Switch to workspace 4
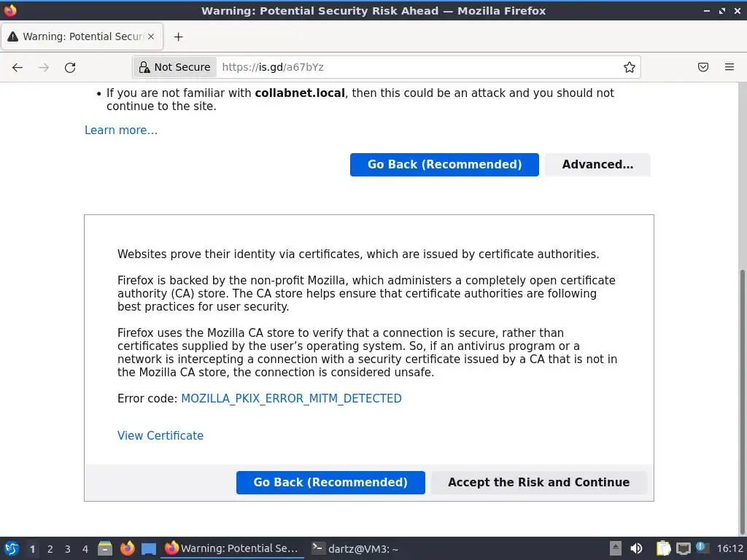 coord(85,549)
